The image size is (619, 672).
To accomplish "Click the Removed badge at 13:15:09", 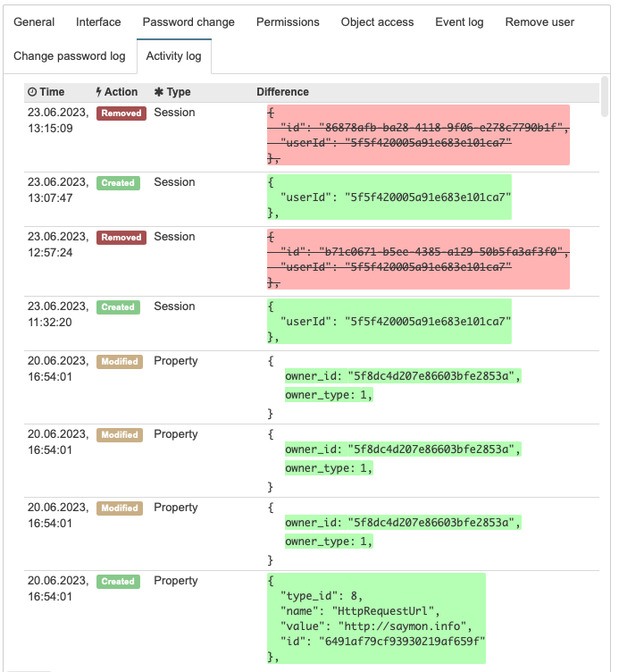I will pos(121,113).
